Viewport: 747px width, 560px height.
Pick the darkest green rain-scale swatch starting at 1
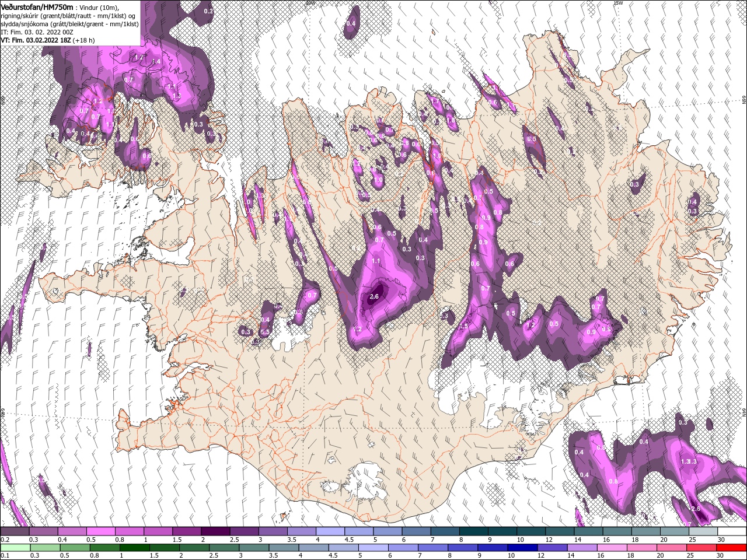[x=134, y=548]
